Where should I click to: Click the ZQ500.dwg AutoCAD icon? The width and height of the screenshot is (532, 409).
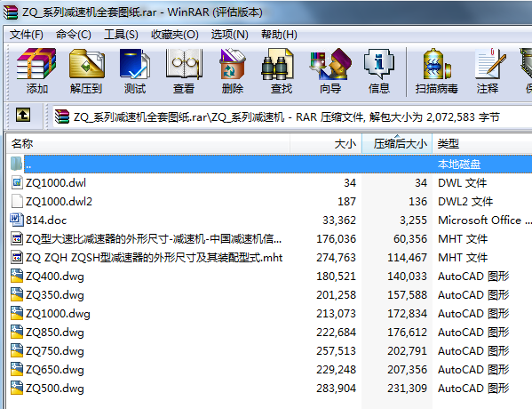[17, 388]
